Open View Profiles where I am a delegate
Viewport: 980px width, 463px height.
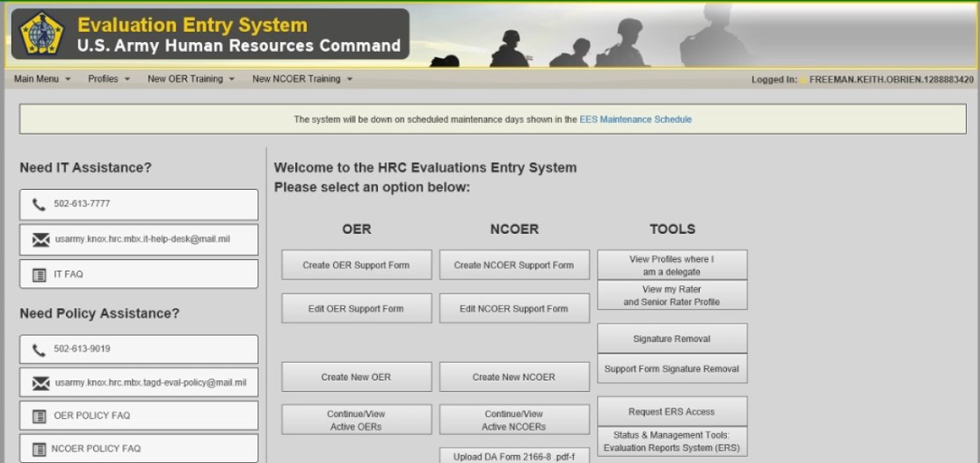pyautogui.click(x=671, y=265)
